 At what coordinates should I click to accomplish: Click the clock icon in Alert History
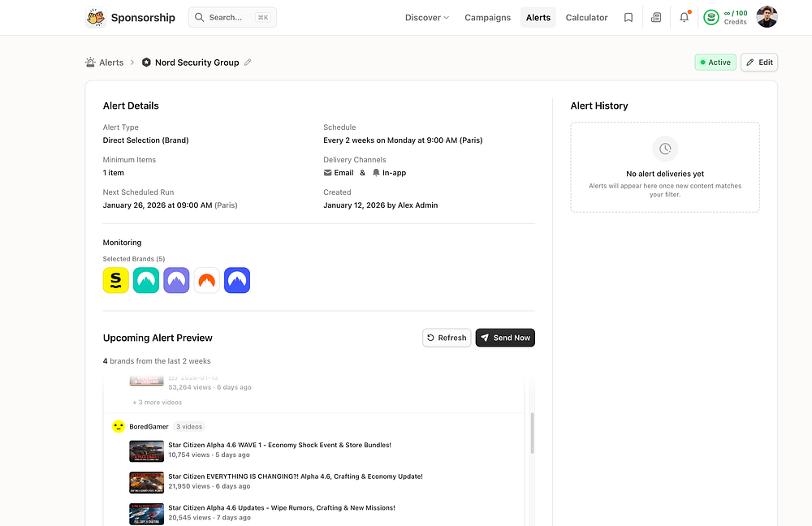click(665, 149)
